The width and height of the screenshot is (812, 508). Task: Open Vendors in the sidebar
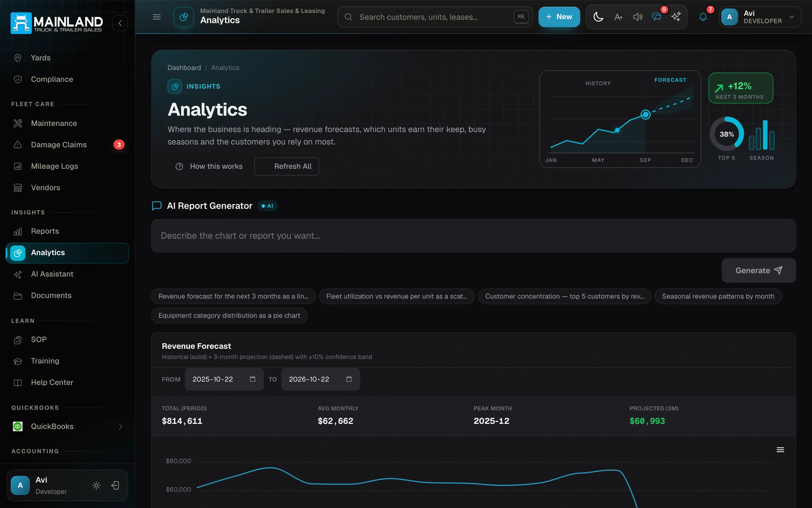point(67,188)
